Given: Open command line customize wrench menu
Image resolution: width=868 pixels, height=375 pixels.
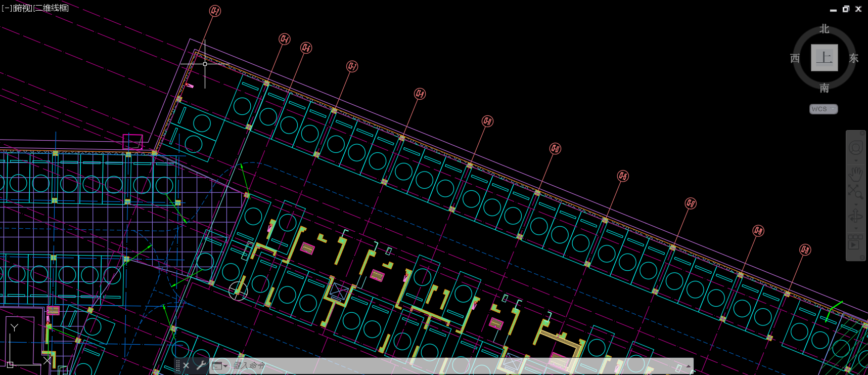Looking at the screenshot, I should 201,365.
